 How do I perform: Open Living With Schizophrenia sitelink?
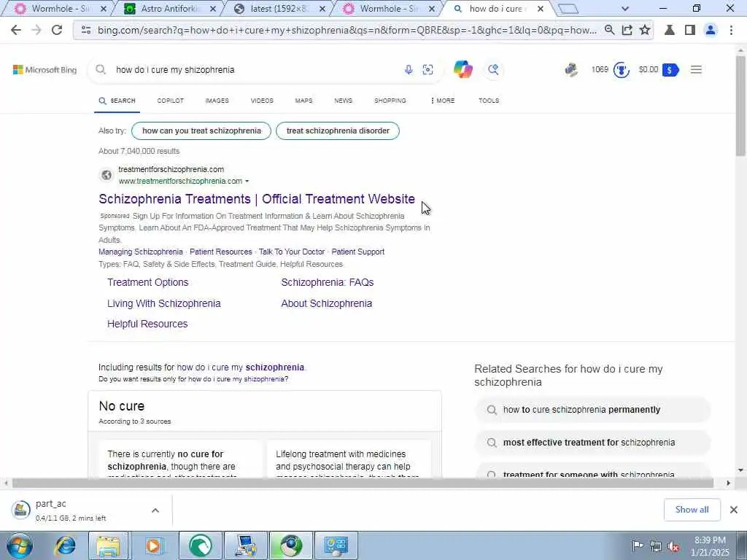pyautogui.click(x=164, y=304)
